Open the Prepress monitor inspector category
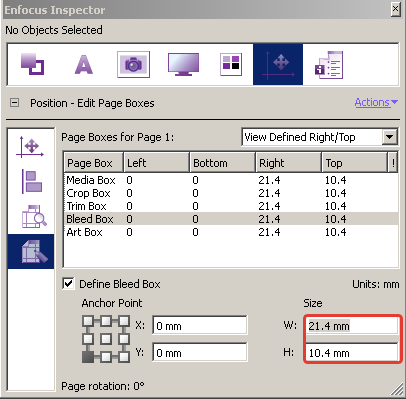Image resolution: width=406 pixels, height=399 pixels. pos(184,64)
